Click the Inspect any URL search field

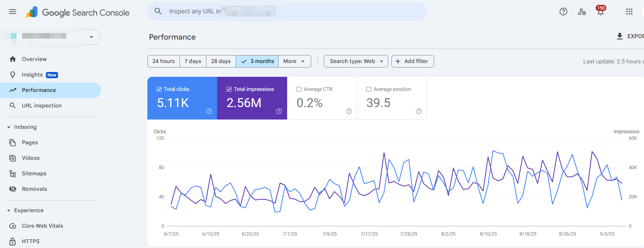click(x=287, y=11)
